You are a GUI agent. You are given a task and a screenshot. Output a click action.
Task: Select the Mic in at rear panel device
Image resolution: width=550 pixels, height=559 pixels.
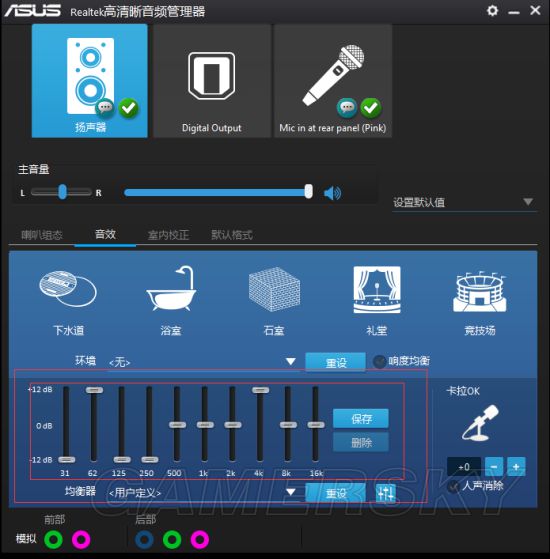coord(333,81)
